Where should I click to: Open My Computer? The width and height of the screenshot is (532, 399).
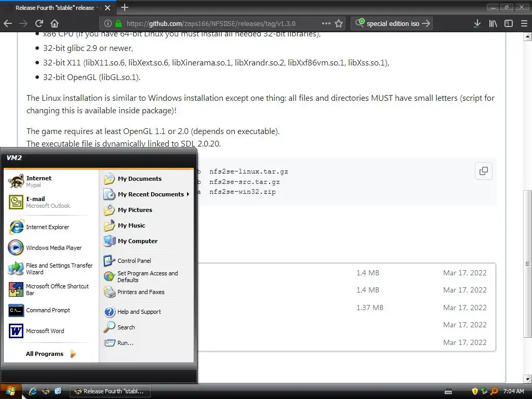click(146, 241)
